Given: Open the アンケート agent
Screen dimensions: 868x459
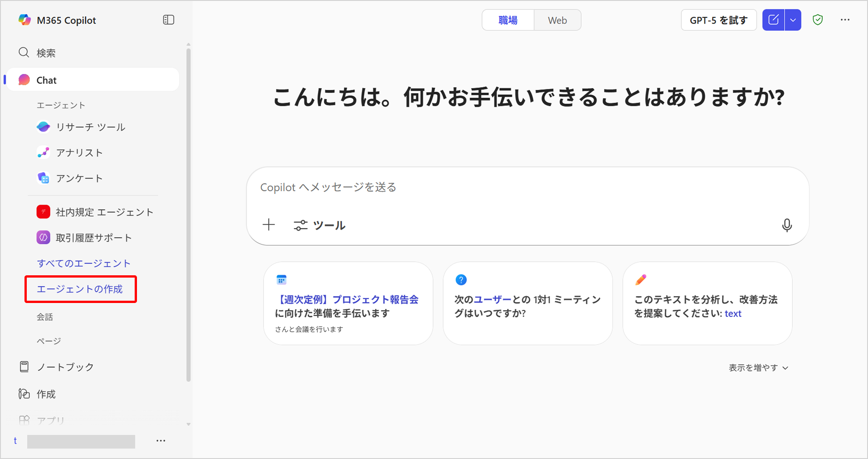Looking at the screenshot, I should pyautogui.click(x=79, y=178).
